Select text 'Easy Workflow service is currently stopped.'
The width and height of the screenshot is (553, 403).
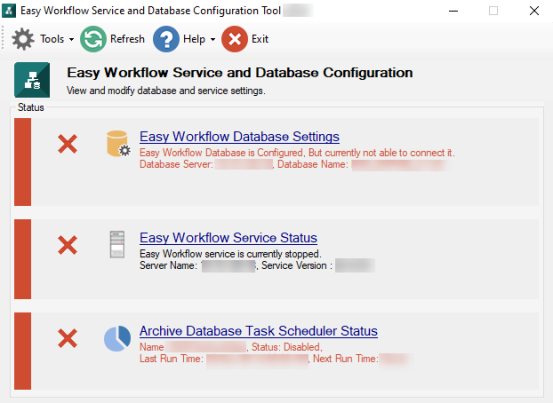click(x=230, y=254)
